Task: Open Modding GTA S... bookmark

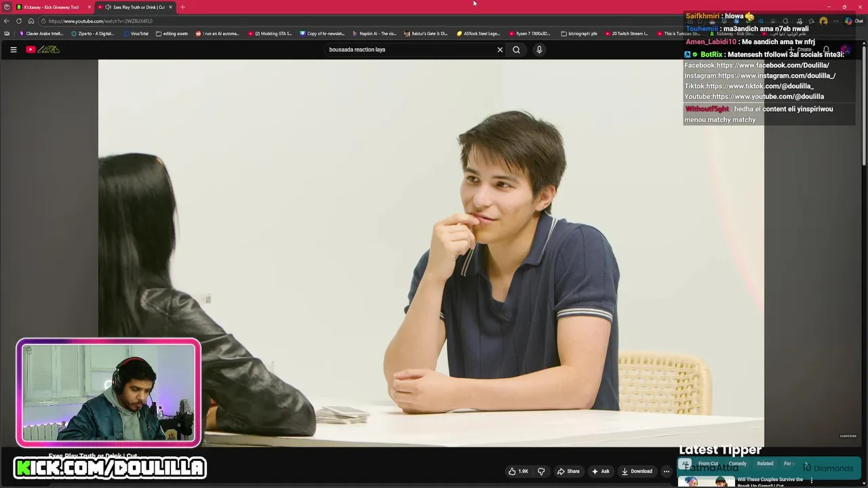Action: point(270,33)
